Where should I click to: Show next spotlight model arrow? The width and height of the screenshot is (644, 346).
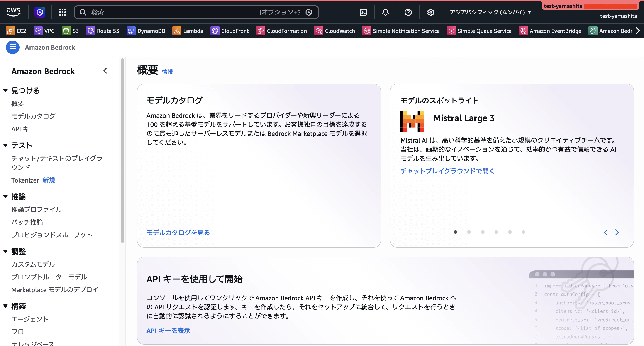(617, 232)
